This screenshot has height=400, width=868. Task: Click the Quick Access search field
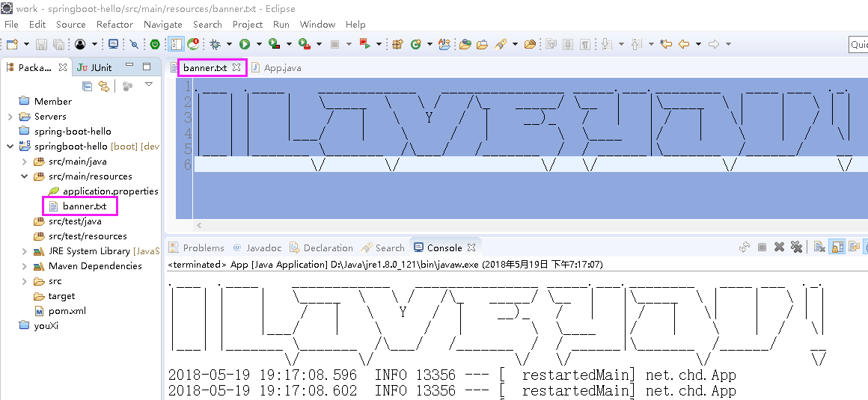tap(858, 44)
